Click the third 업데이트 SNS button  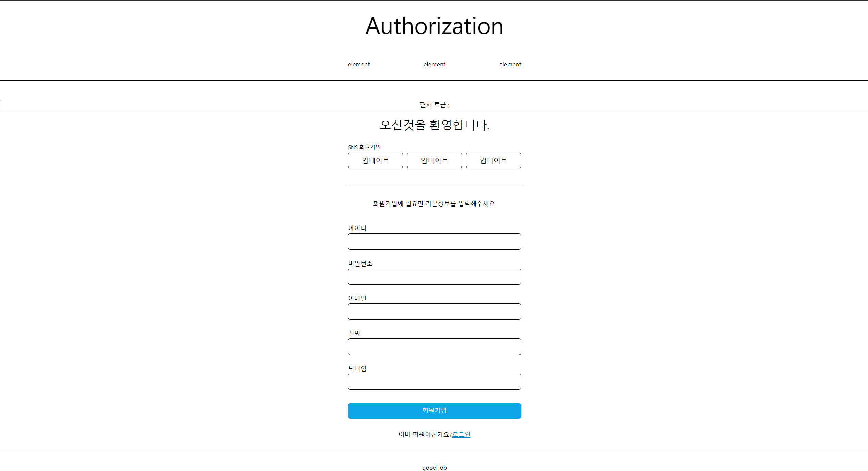(x=493, y=160)
